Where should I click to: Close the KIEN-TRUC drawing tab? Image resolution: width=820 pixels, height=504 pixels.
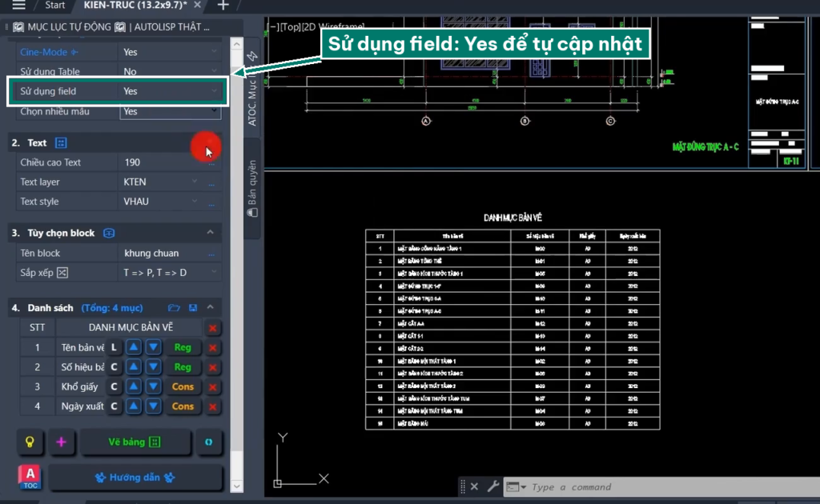[197, 5]
